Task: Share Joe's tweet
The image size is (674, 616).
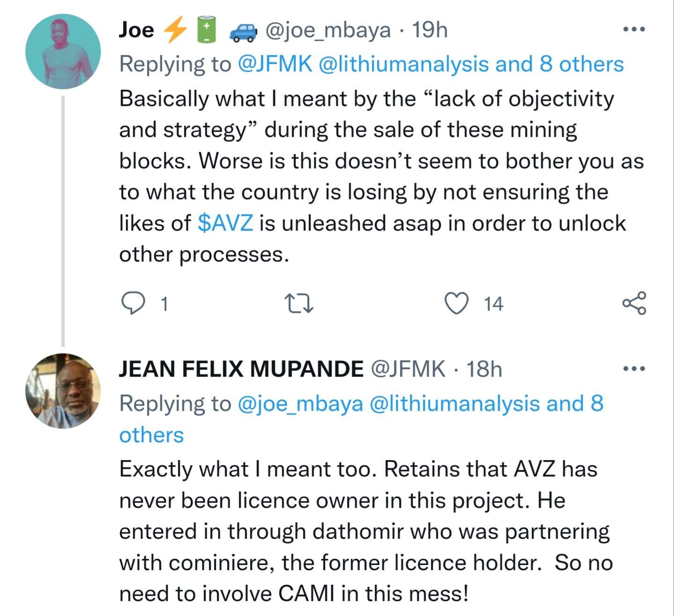Action: tap(634, 303)
